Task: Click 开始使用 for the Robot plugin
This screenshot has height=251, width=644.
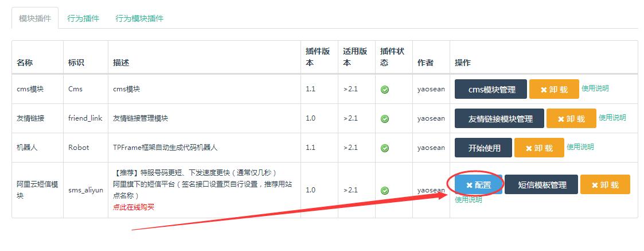Action: tap(483, 148)
